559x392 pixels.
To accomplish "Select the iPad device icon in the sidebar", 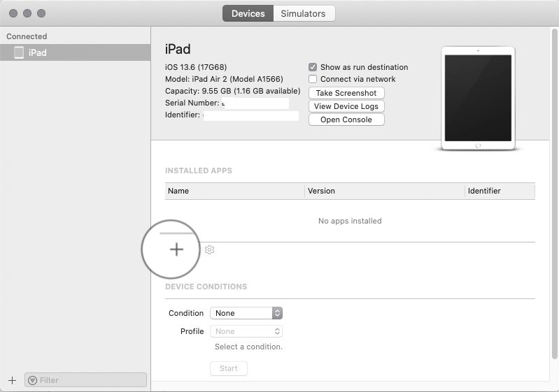I will pyautogui.click(x=19, y=52).
